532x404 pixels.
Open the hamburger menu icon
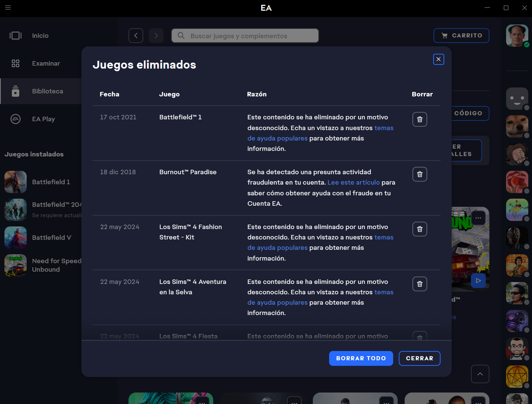(8, 7)
